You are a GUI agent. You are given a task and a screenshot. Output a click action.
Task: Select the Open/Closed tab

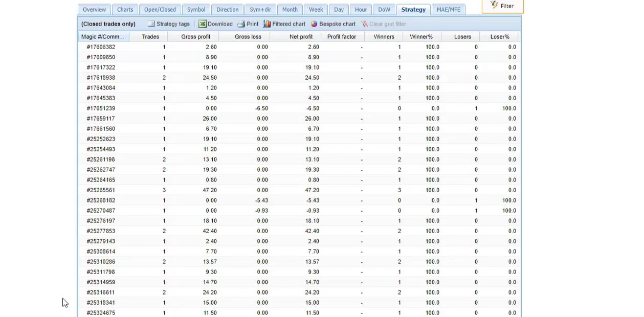(x=160, y=10)
